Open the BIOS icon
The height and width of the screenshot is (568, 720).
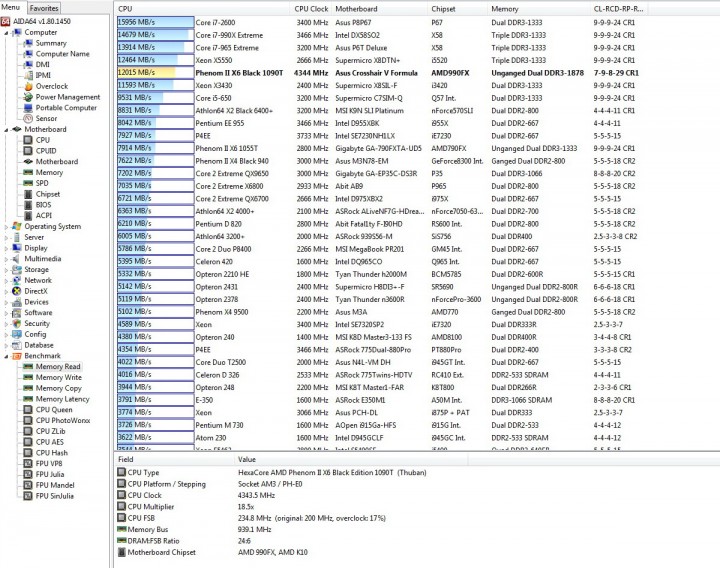[28, 205]
